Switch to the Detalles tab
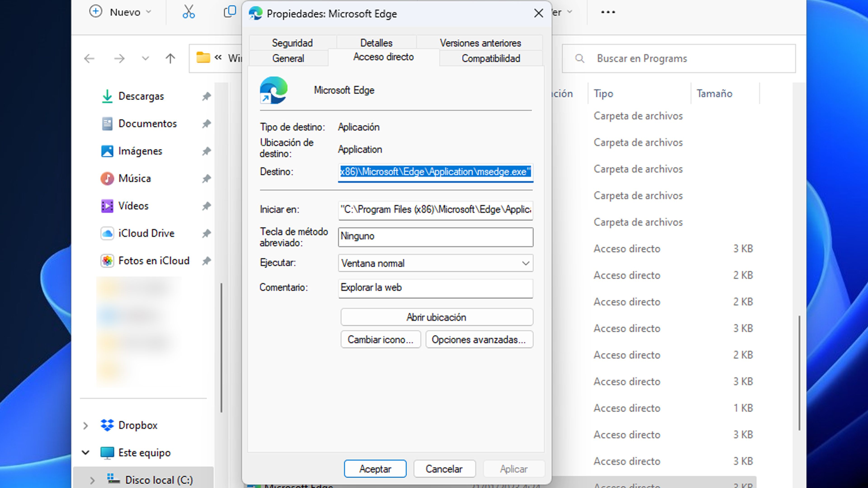The width and height of the screenshot is (868, 488). point(376,43)
